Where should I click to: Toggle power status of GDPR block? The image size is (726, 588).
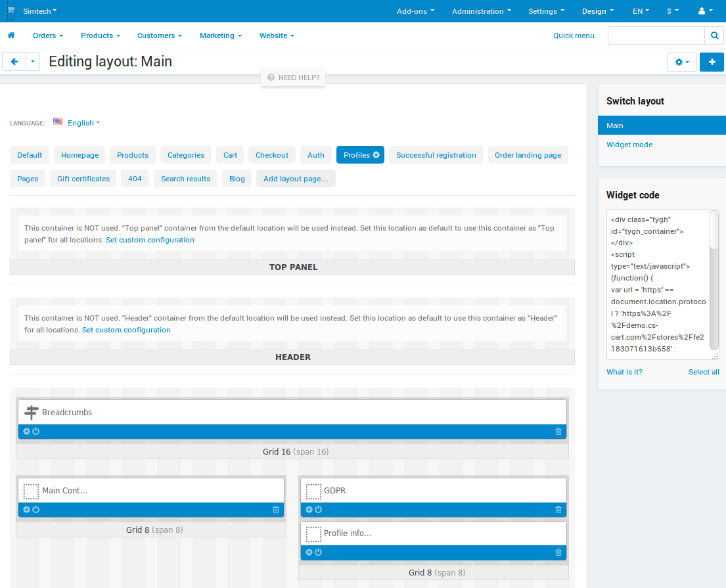point(318,509)
